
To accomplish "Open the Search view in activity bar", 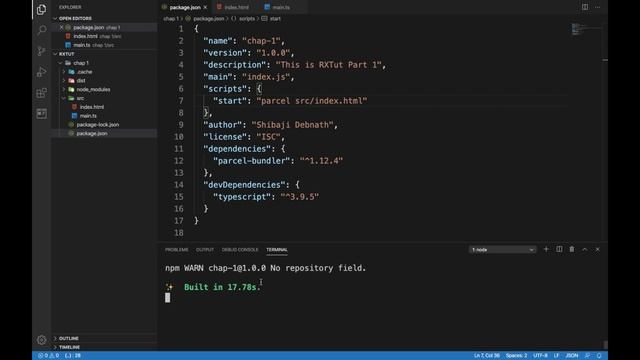I will pyautogui.click(x=41, y=30).
